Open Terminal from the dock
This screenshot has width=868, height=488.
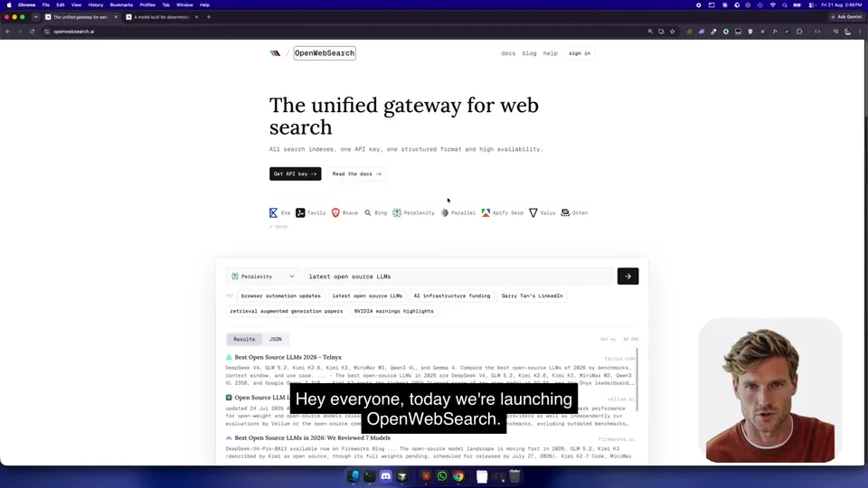(369, 476)
